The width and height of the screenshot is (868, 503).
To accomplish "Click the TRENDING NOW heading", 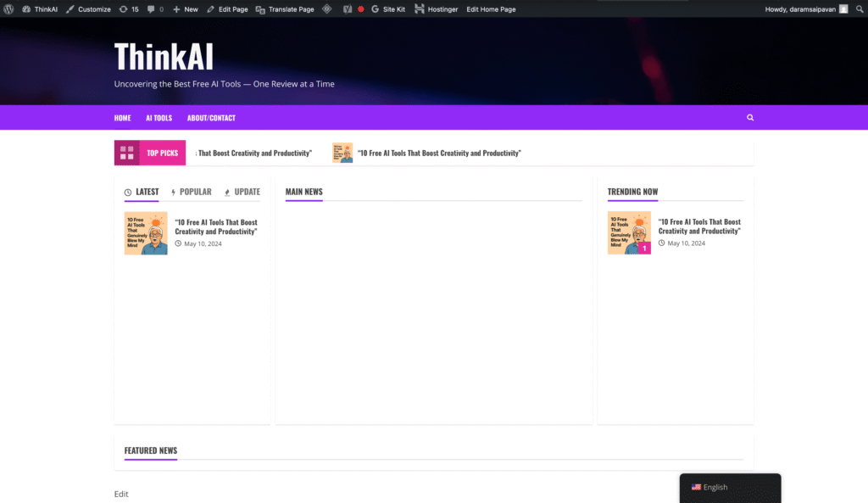I will coord(632,192).
